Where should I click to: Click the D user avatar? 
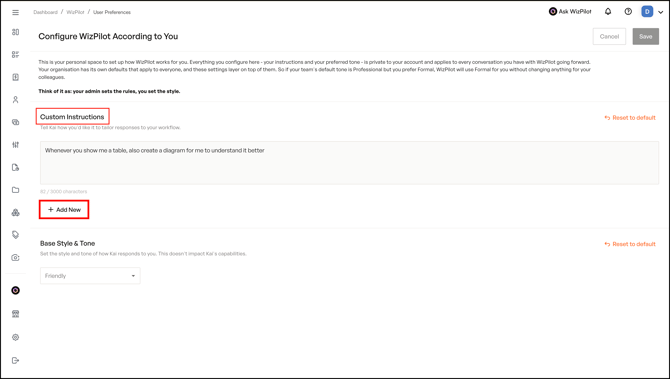coord(647,12)
